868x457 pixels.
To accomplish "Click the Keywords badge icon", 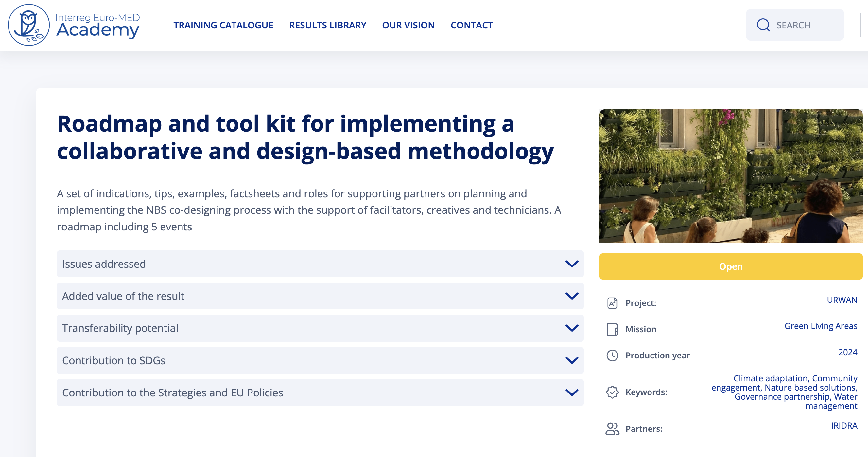I will [x=612, y=392].
